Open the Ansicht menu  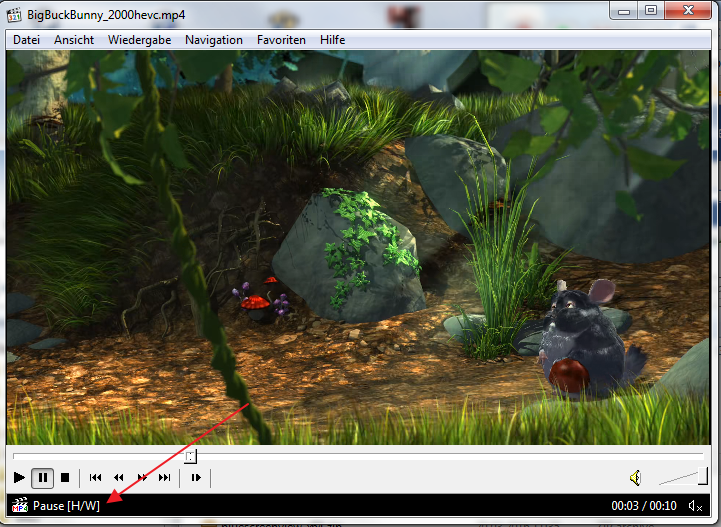74,40
